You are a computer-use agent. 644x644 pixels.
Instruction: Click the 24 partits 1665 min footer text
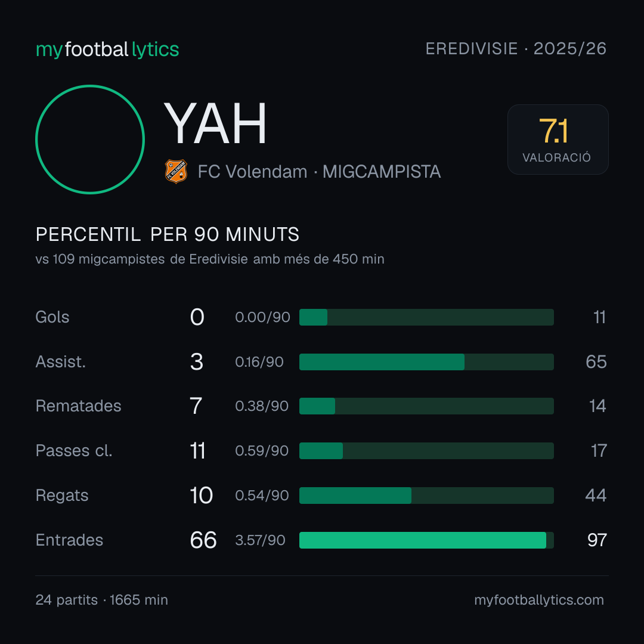[102, 600]
